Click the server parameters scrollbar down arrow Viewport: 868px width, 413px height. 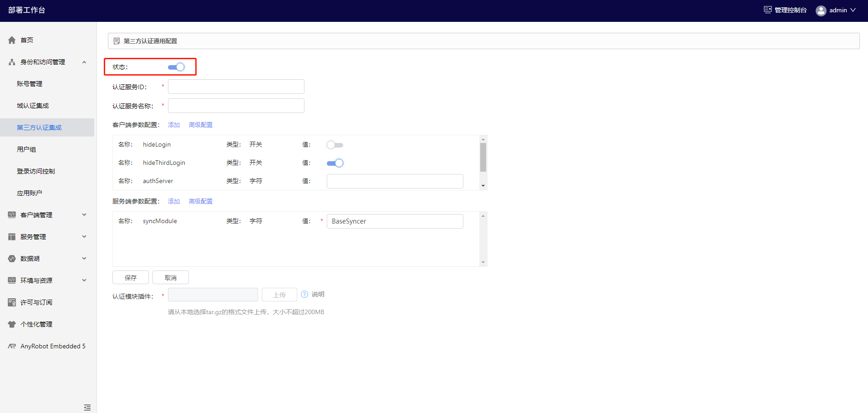tap(483, 262)
